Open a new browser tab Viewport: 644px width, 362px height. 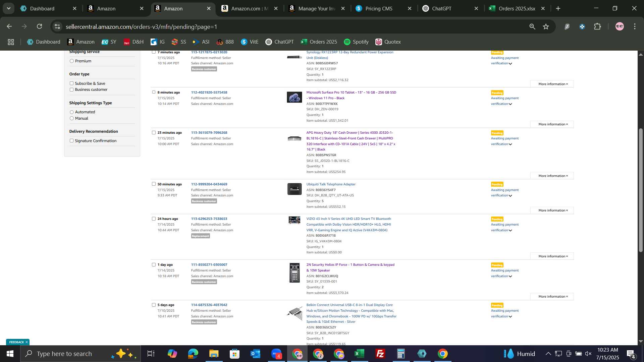point(558,9)
